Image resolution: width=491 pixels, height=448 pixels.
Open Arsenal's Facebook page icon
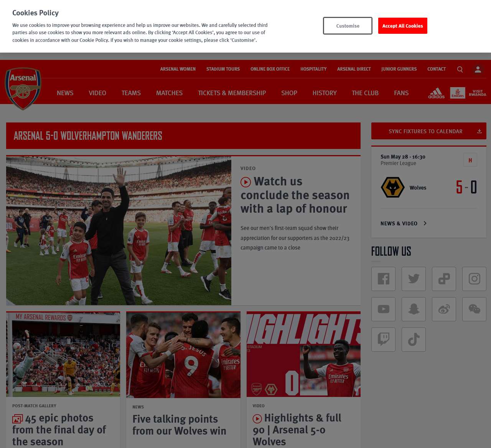pos(383,279)
